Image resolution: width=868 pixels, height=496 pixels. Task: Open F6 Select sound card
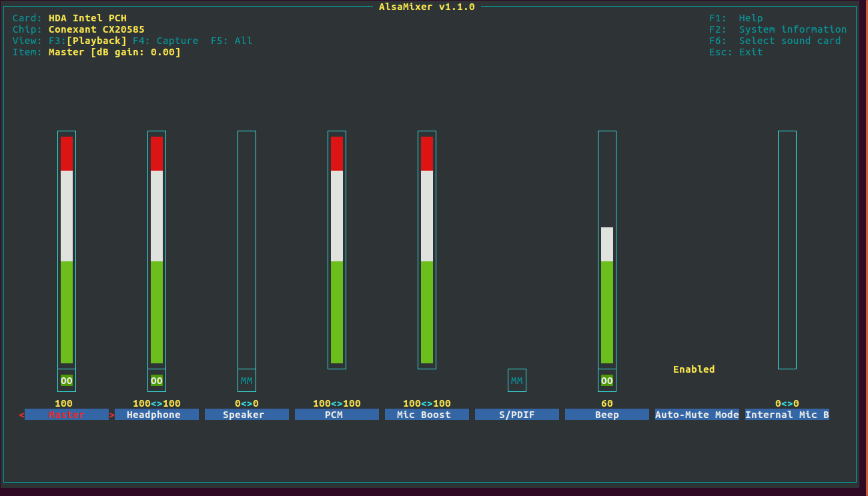(775, 41)
